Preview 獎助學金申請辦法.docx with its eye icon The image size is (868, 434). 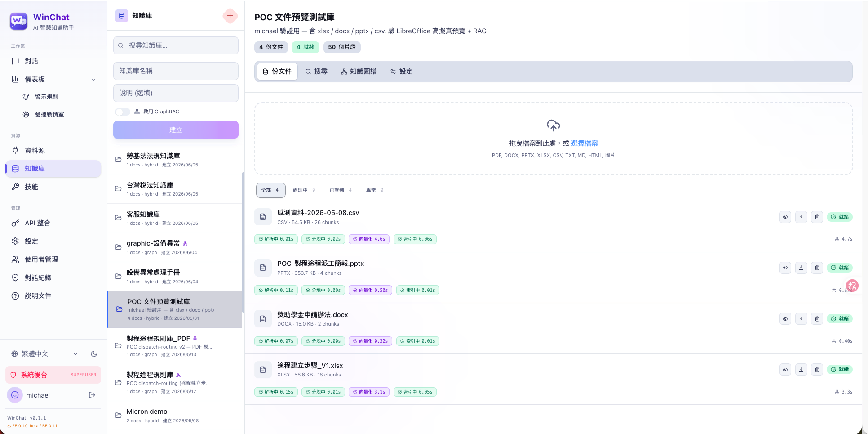click(x=785, y=319)
